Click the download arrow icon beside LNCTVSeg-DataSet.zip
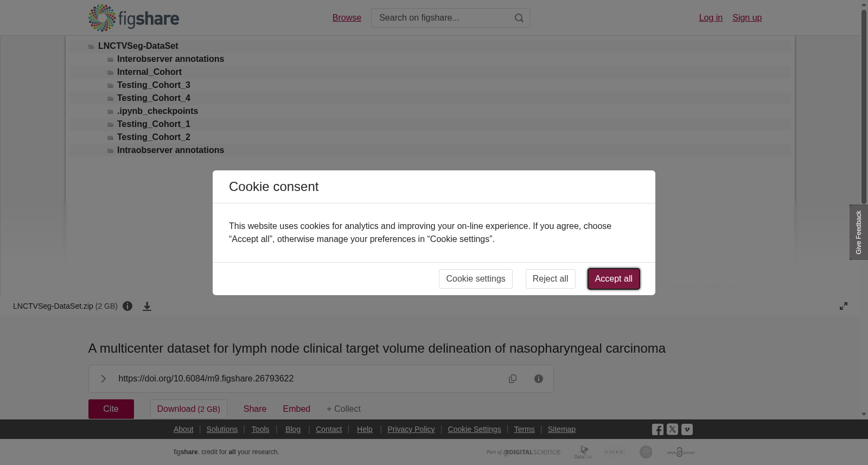Screen dimensions: 868x465 tap(147, 307)
